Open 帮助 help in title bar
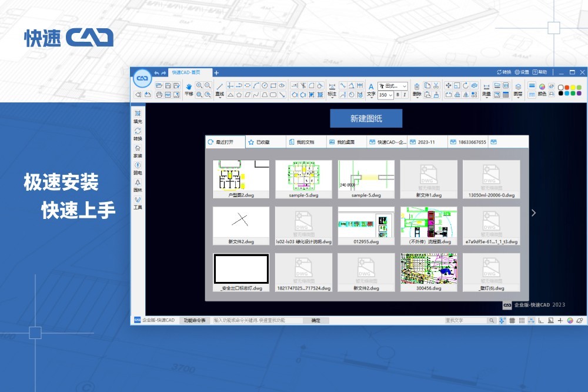The width and height of the screenshot is (588, 392). [x=540, y=72]
